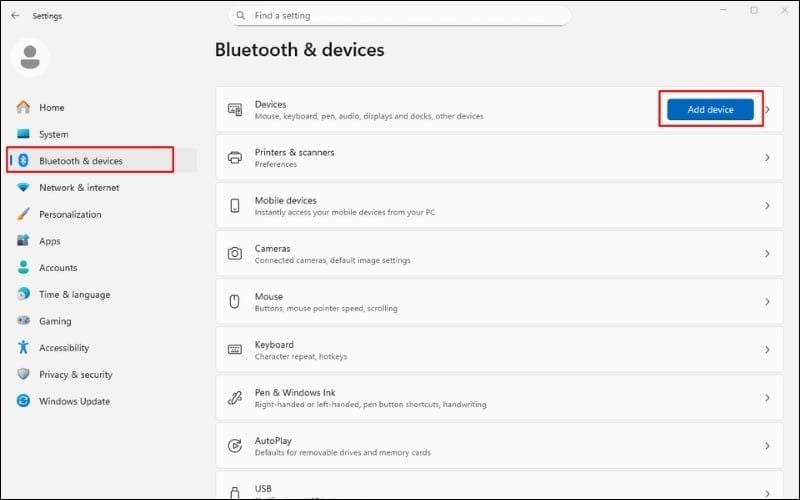
Task: Click the Mobile devices phone icon
Action: (235, 206)
